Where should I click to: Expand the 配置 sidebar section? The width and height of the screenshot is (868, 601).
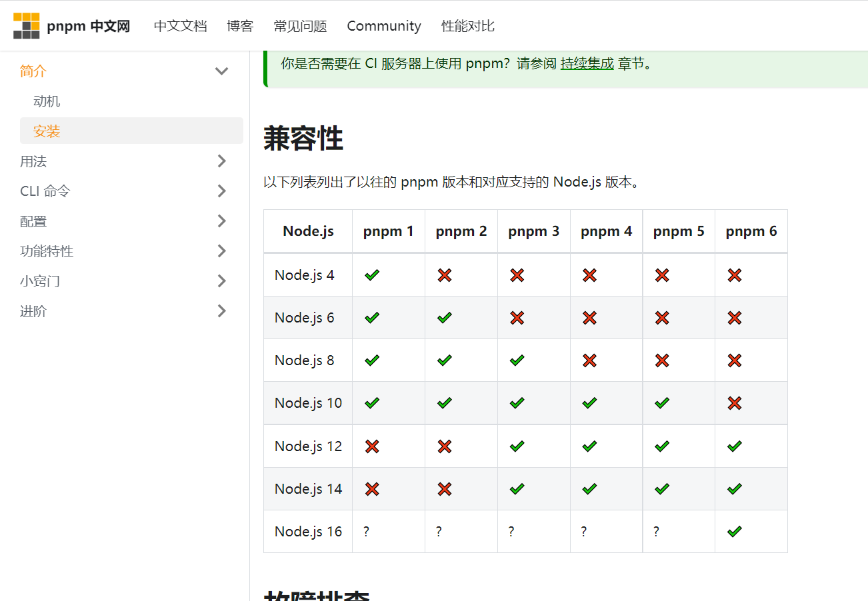221,221
